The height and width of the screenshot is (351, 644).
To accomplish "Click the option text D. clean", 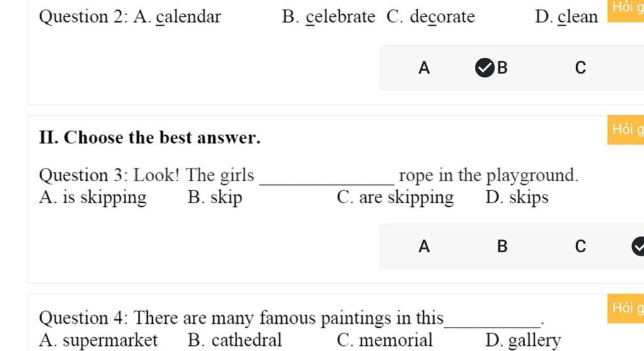I will pos(567,17).
